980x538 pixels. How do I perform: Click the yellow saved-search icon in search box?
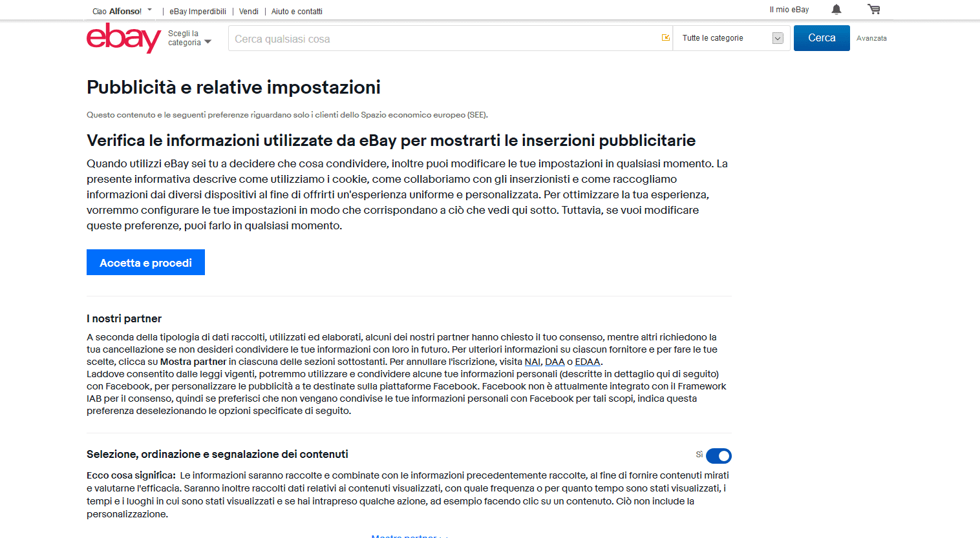pos(665,38)
